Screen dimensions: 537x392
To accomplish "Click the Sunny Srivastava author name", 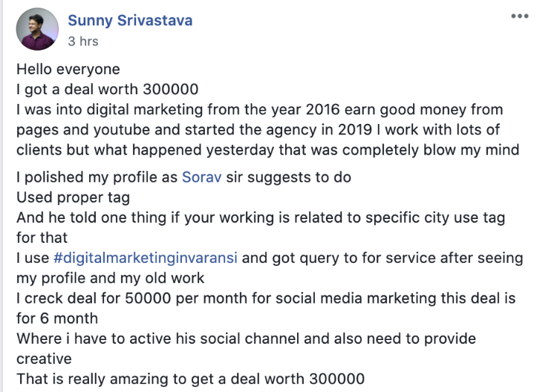I will (x=130, y=21).
